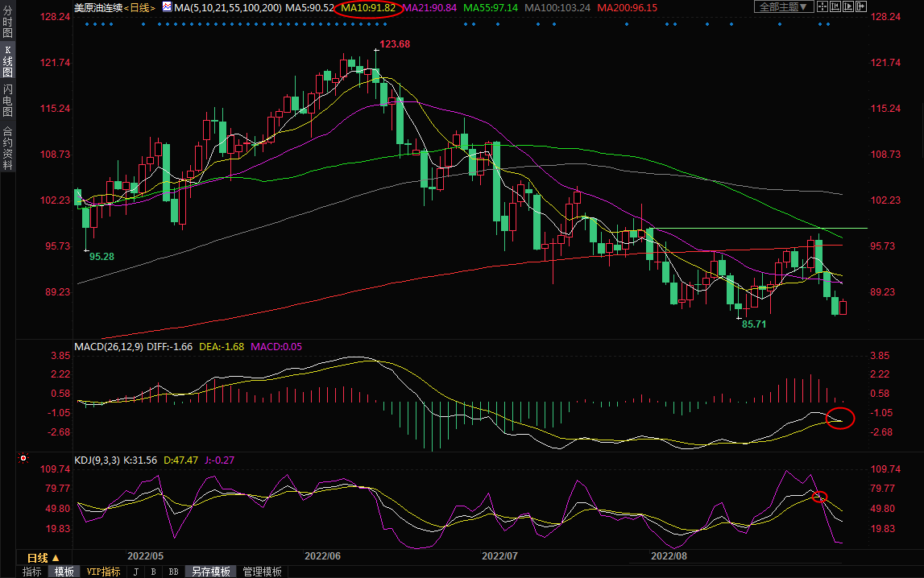Click the 另存模板 button
This screenshot has width=924, height=578.
tap(210, 572)
